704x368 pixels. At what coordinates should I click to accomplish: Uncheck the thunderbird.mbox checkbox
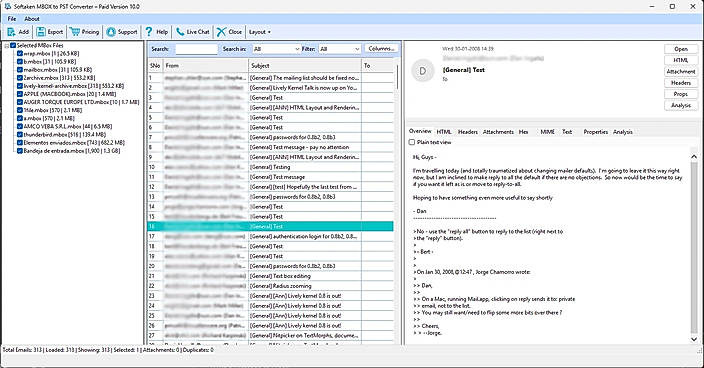click(x=20, y=134)
